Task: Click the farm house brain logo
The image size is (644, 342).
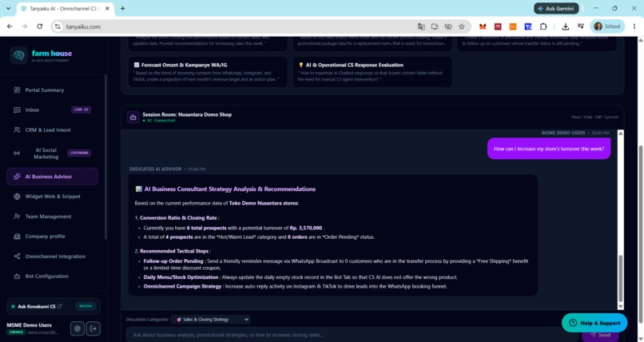Action: pos(18,55)
